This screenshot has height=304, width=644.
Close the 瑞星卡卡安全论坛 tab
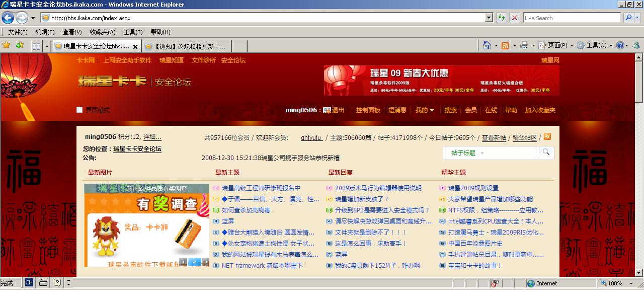tap(135, 46)
